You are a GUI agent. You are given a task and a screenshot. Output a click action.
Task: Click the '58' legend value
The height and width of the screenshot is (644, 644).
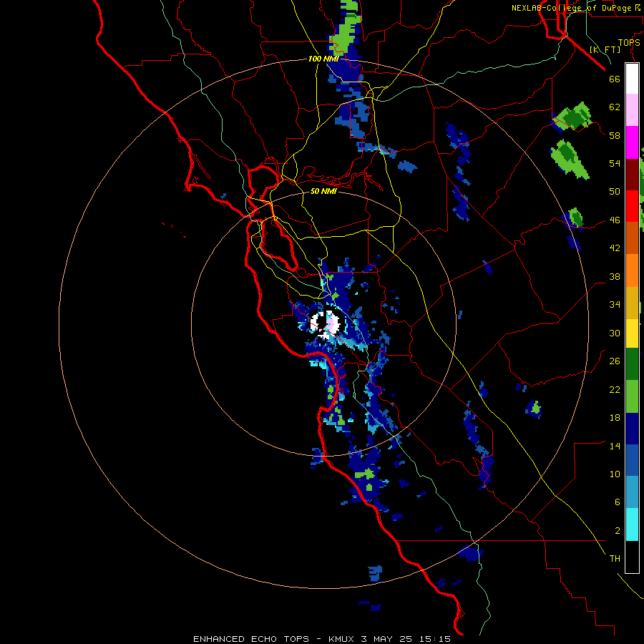click(615, 135)
